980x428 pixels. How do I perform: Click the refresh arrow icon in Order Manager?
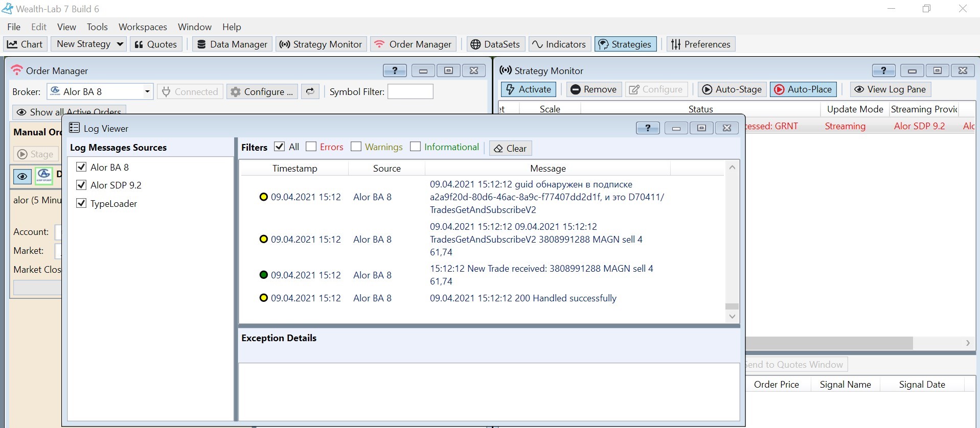click(310, 91)
